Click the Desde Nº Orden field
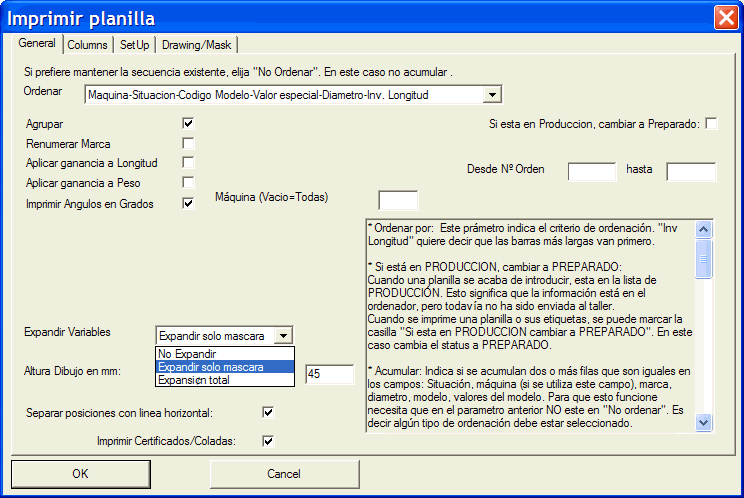 click(591, 171)
